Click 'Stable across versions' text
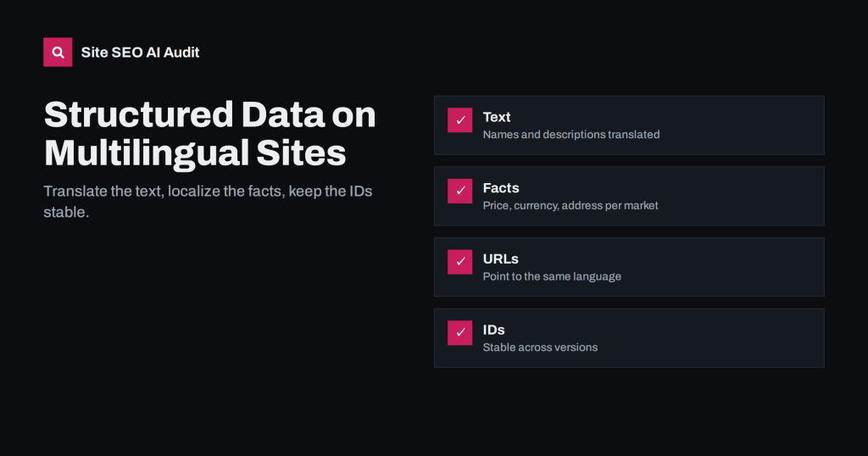 point(540,347)
